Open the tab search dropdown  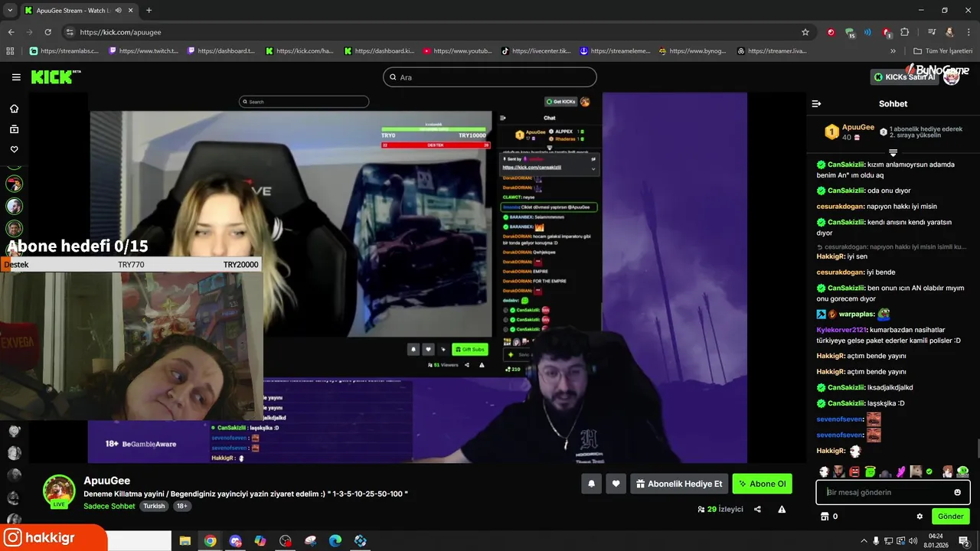tap(10, 10)
